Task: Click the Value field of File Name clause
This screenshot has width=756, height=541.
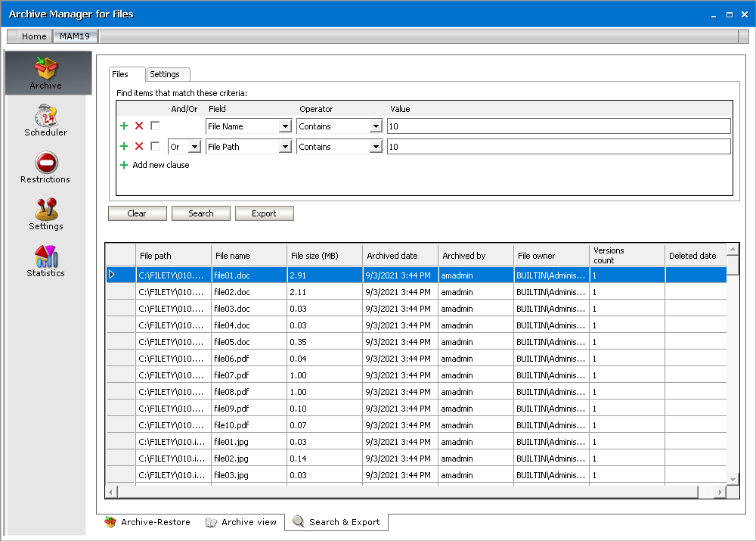Action: pyautogui.click(x=558, y=126)
